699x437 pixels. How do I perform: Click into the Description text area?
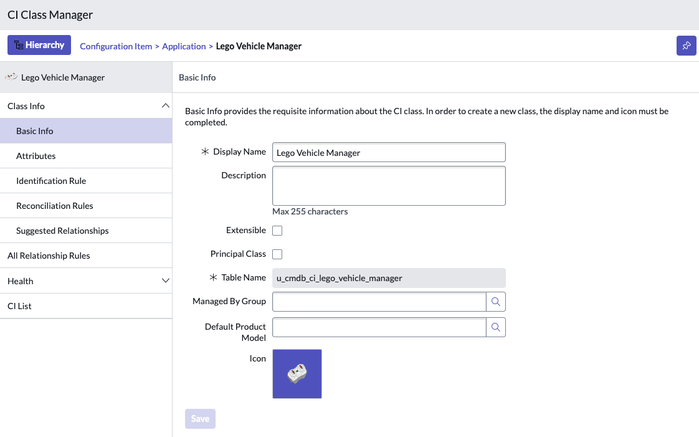point(389,186)
